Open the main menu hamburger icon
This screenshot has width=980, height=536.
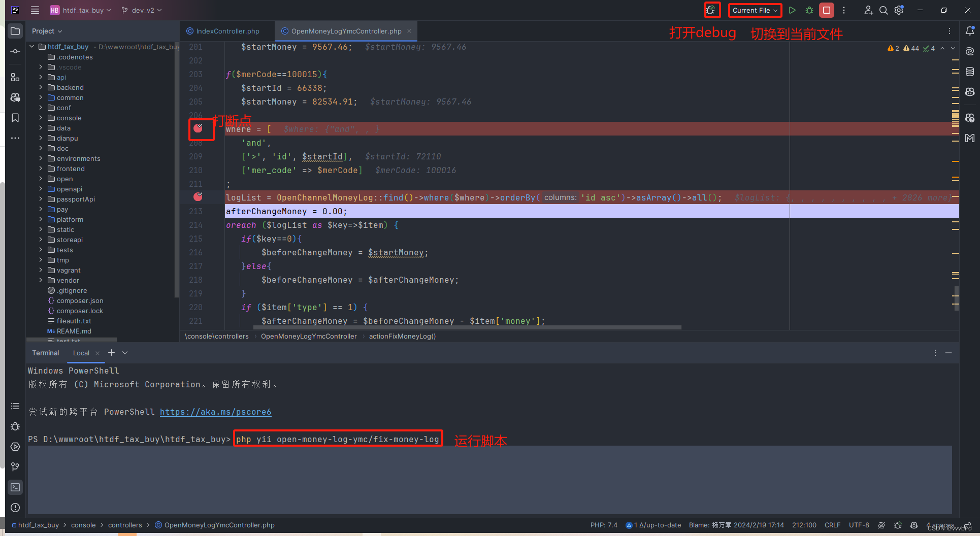point(35,10)
